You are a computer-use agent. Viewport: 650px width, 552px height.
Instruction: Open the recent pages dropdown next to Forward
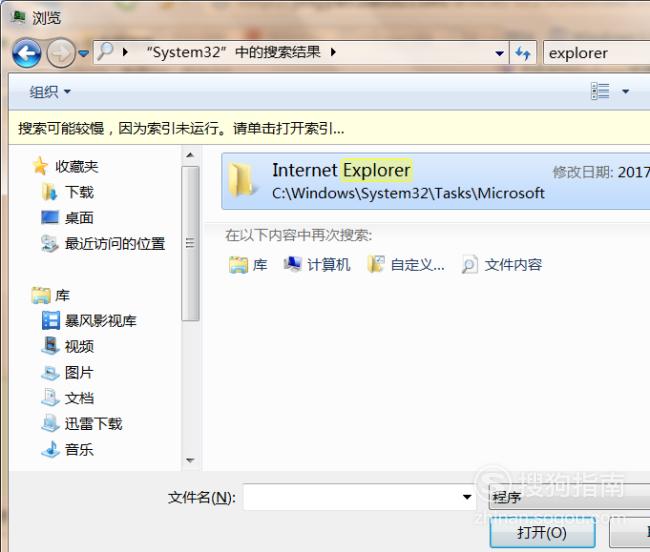84,53
